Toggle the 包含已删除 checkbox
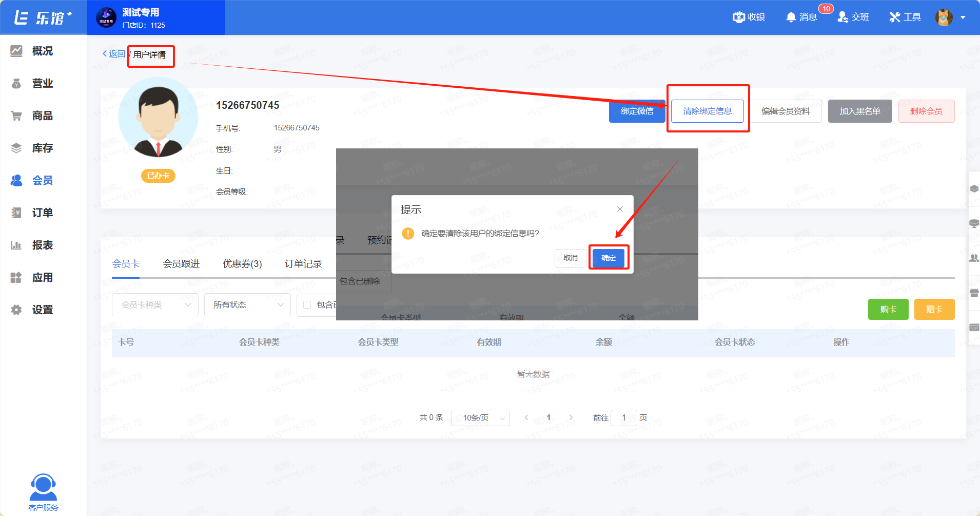This screenshot has height=516, width=980. (x=307, y=305)
